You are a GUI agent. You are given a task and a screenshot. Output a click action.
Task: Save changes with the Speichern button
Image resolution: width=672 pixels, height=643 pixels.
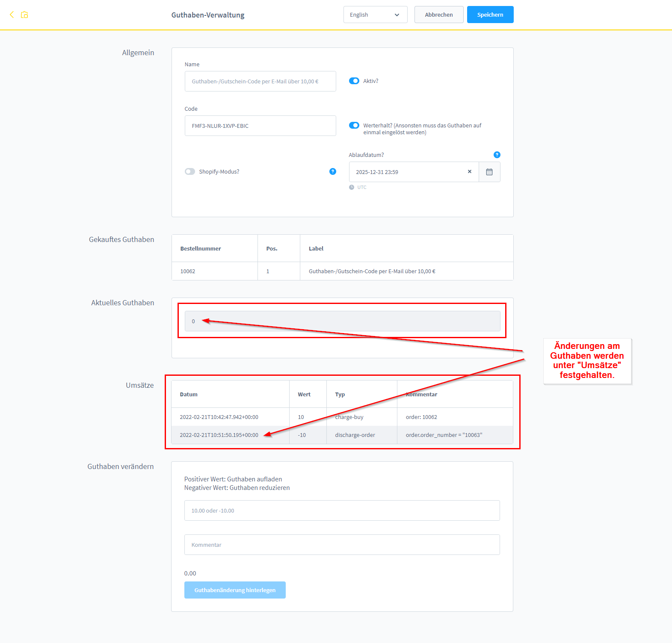tap(490, 15)
